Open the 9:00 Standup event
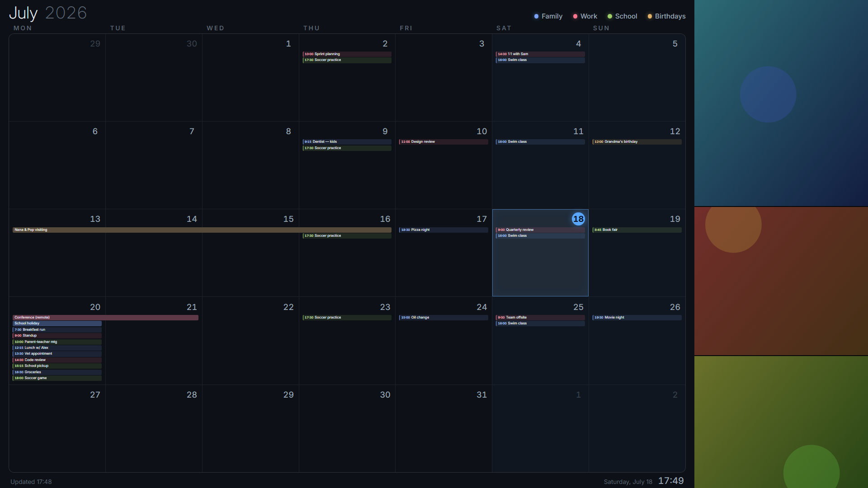 click(57, 336)
